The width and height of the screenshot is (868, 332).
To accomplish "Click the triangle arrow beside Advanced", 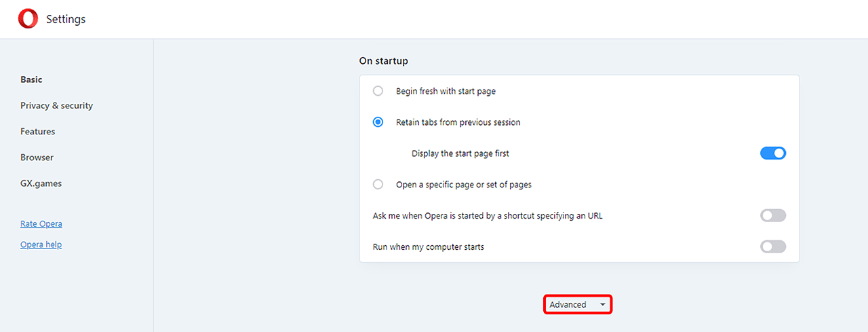I will point(602,305).
